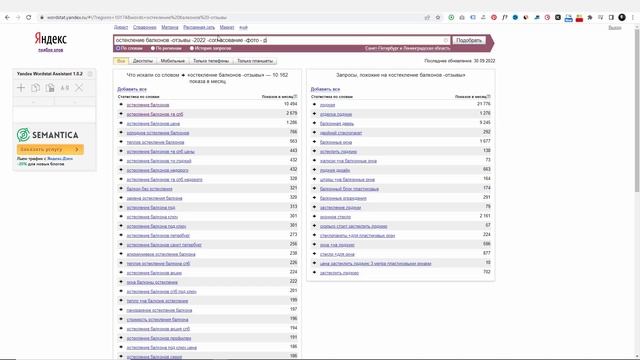Change the region 'Санкт-Петербург и Ленинградская область'

[407, 48]
